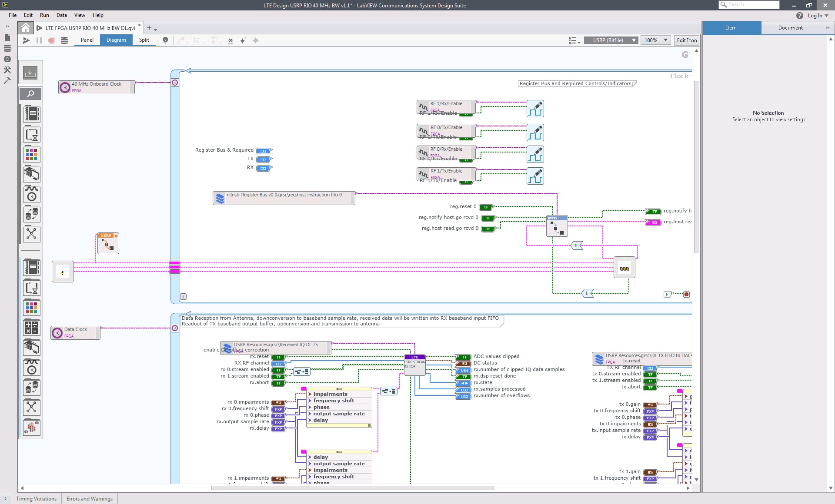Click the diagram vertical scrollbar
Screen dimensions: 835x504
[x=696, y=167]
